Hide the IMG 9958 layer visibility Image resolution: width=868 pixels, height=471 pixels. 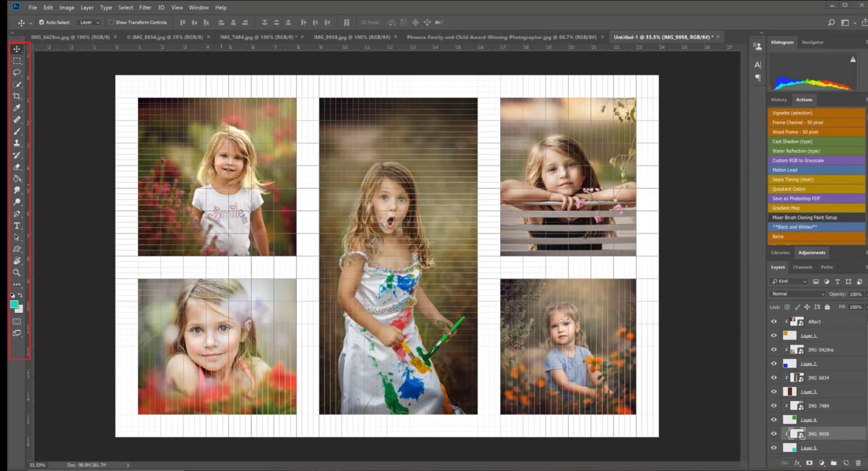774,433
